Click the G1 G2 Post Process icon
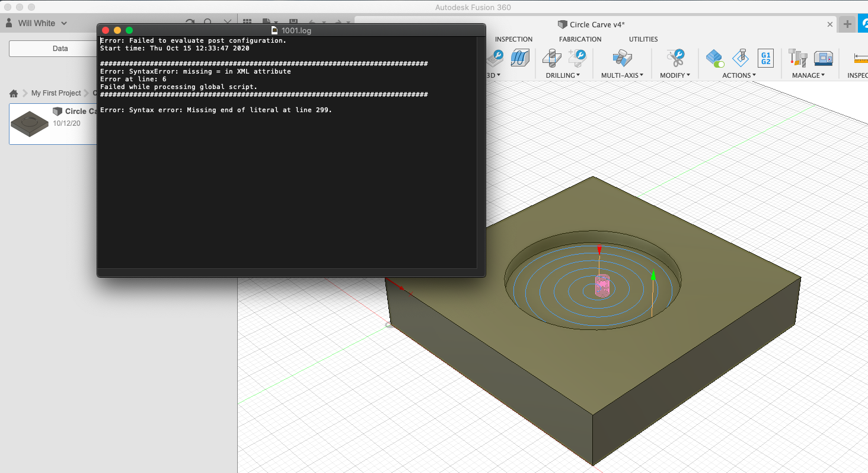The width and height of the screenshot is (868, 473). coord(765,58)
